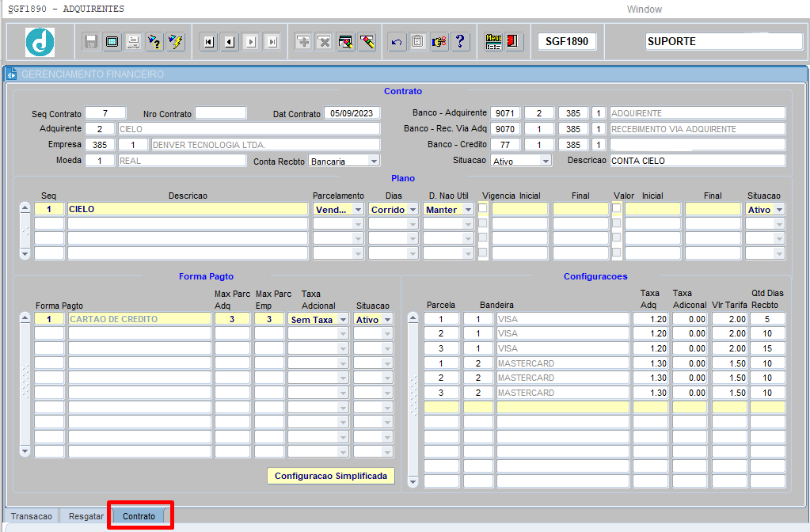
Task: Open Parcelamento 'Vend...' dropdown on CIELO row
Action: (358, 210)
